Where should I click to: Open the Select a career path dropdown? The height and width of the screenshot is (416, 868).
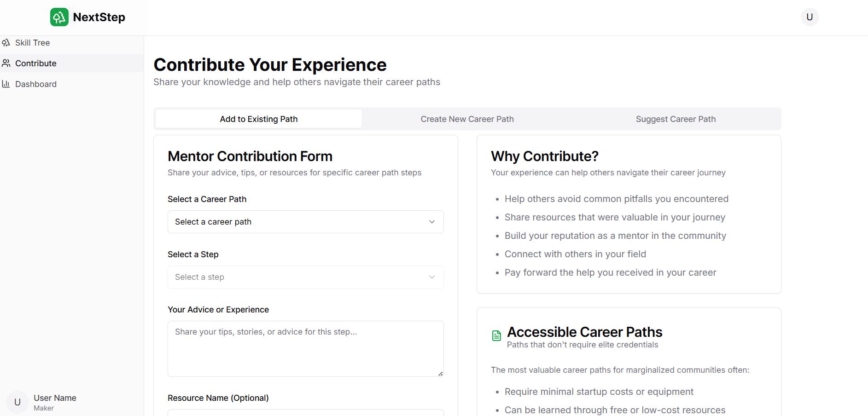click(299, 222)
